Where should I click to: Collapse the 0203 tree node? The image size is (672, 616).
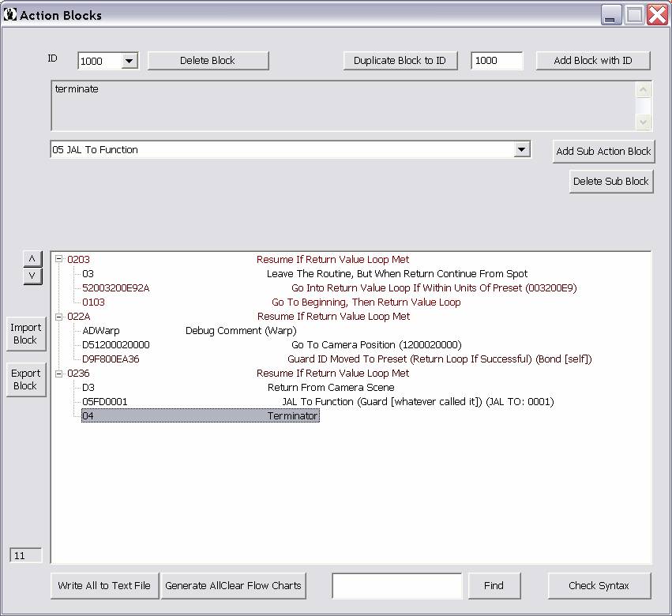[59, 259]
